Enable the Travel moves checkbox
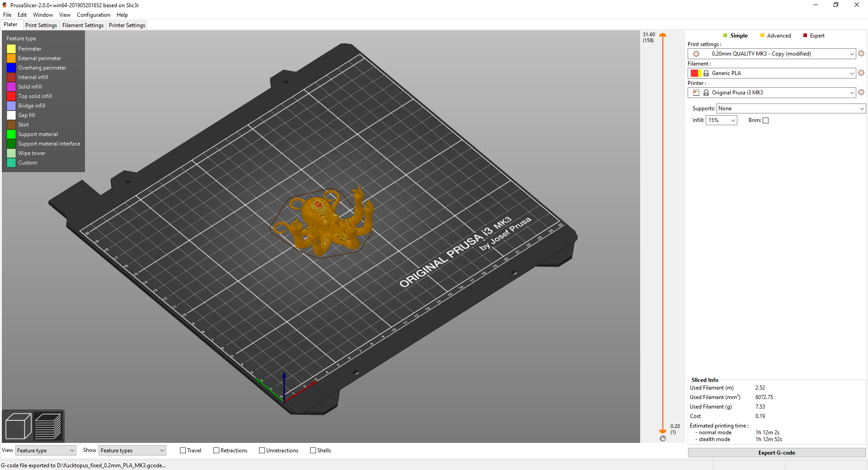 [183, 451]
